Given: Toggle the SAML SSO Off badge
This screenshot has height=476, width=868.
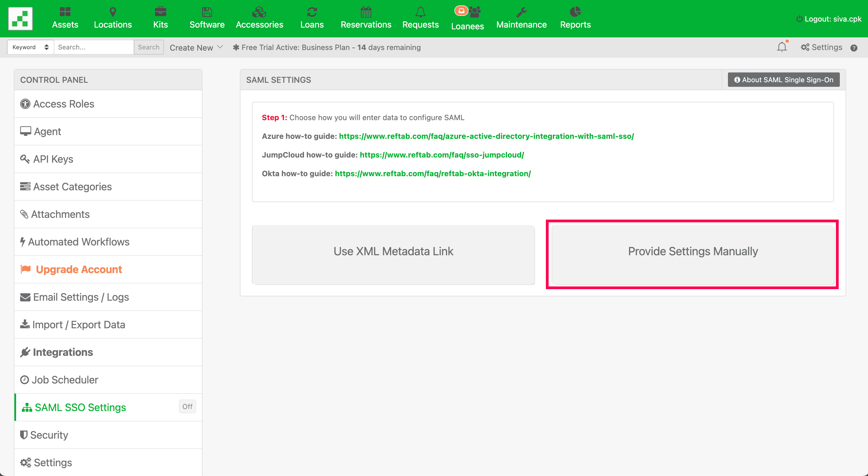Looking at the screenshot, I should [x=187, y=407].
